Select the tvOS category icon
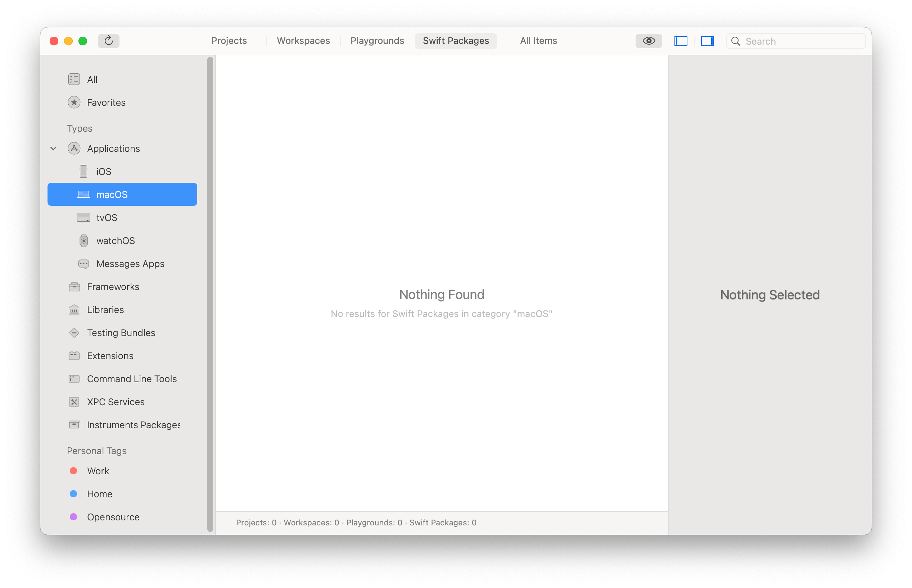 tap(83, 218)
